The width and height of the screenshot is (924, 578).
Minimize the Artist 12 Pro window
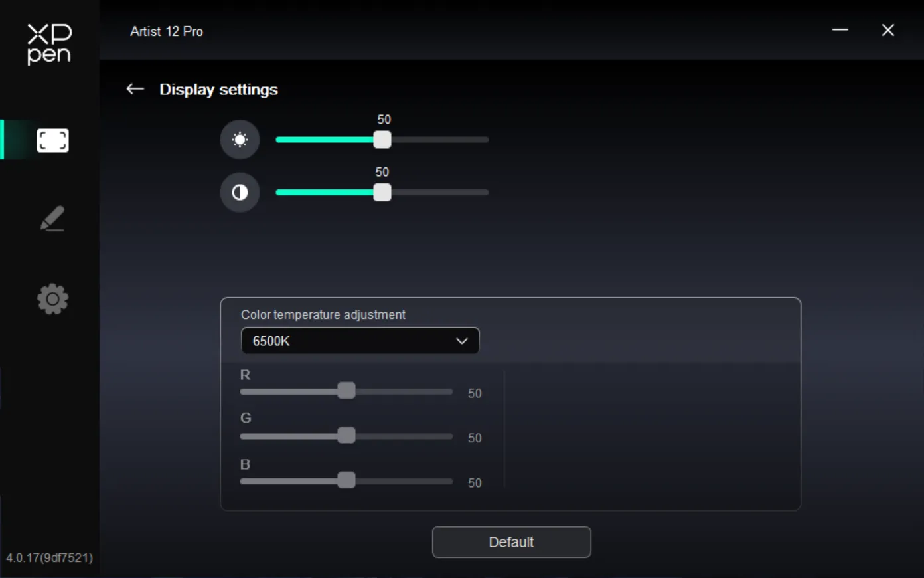[x=840, y=30]
